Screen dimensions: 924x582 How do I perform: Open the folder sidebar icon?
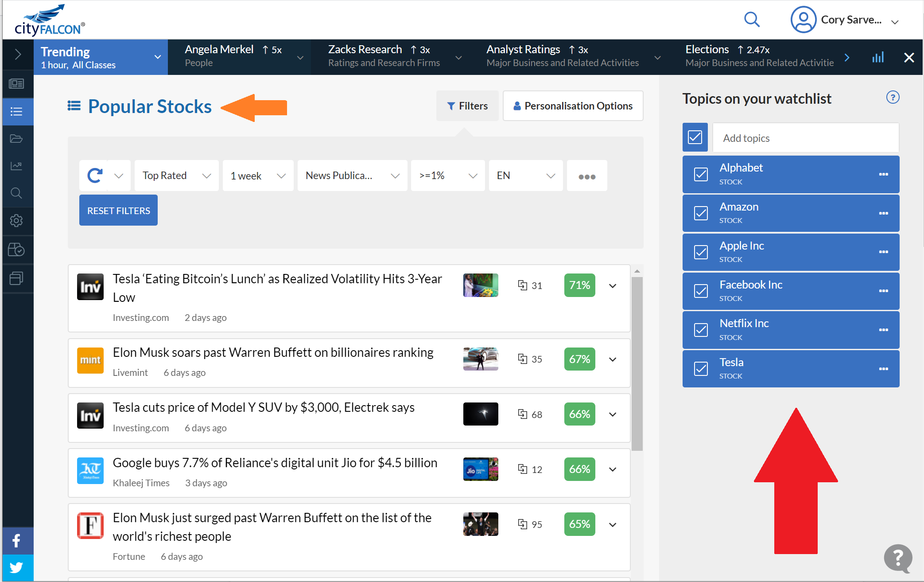point(16,139)
